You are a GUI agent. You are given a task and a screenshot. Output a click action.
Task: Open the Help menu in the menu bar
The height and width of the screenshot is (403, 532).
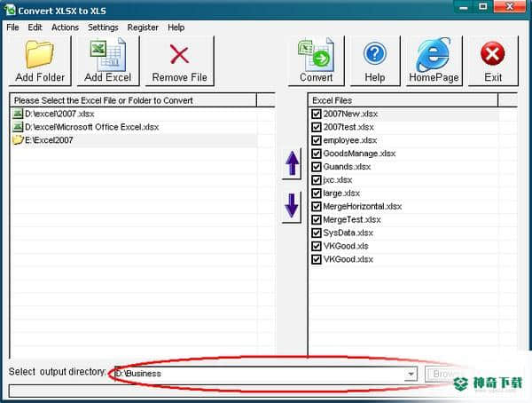click(176, 28)
